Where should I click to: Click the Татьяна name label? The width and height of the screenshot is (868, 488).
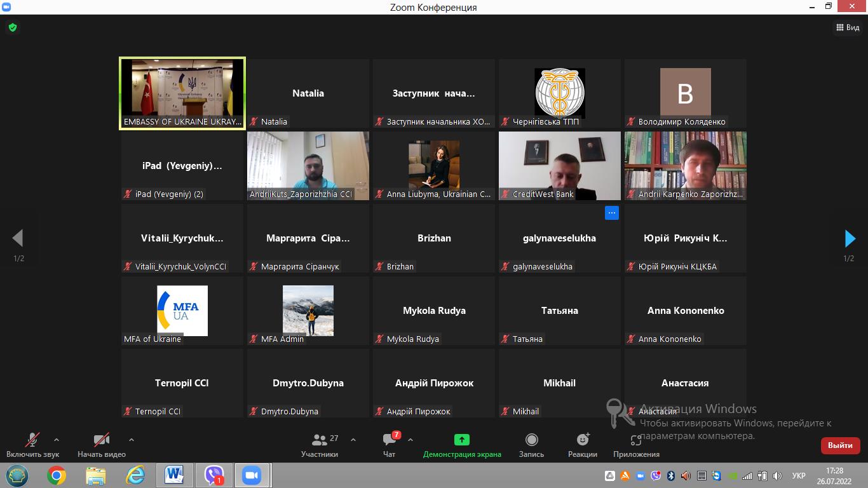[x=527, y=339]
